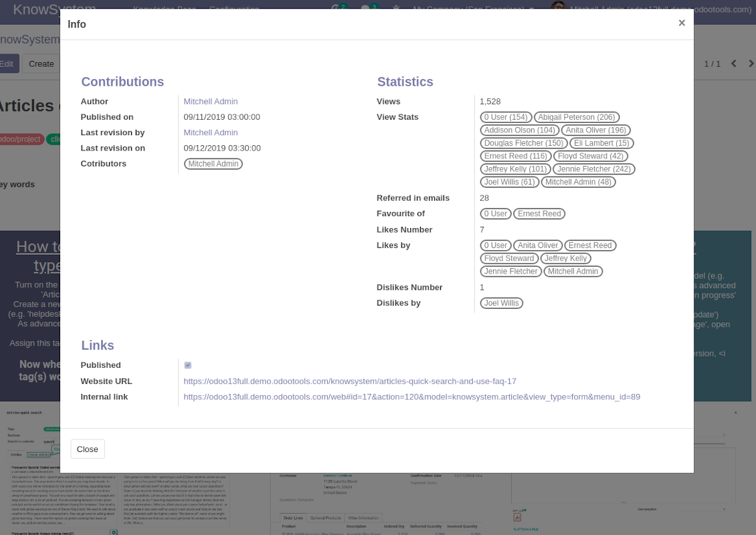Click the Create button behind dialog
The height and width of the screenshot is (535, 756).
(x=41, y=64)
